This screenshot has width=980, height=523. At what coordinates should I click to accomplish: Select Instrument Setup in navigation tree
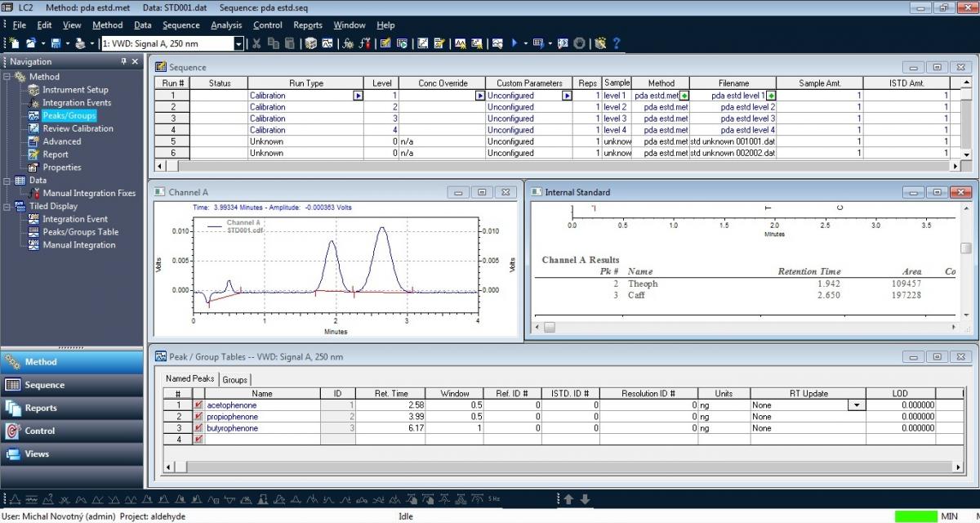pos(75,90)
